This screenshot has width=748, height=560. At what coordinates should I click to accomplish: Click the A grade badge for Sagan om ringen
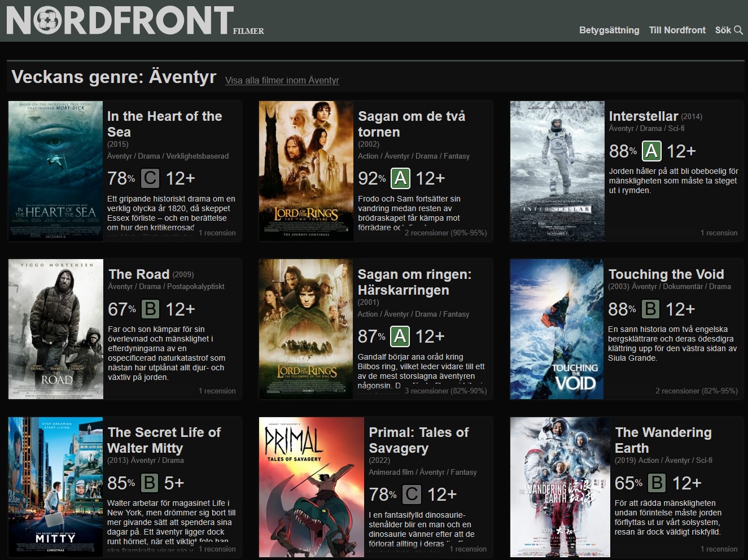click(x=400, y=336)
